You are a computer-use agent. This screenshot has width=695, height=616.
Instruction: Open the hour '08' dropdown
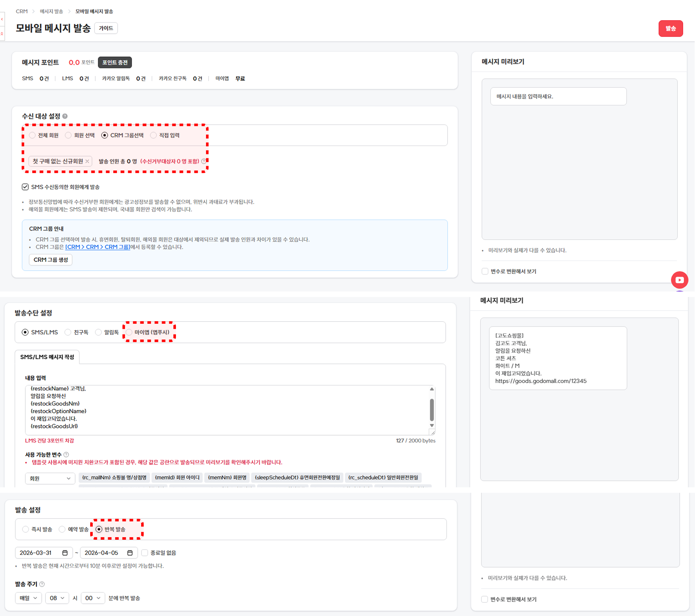[57, 598]
